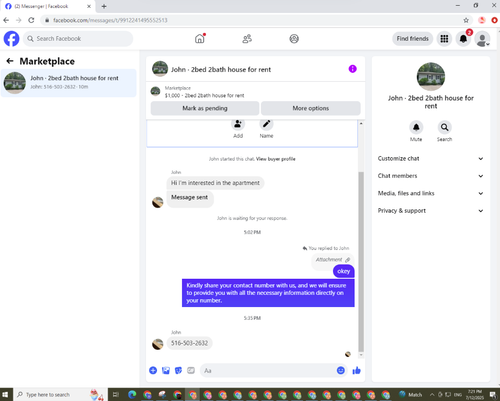The height and width of the screenshot is (401, 500).
Task: Click the 'Hi I'm interested in the apartment' message
Action: click(215, 183)
